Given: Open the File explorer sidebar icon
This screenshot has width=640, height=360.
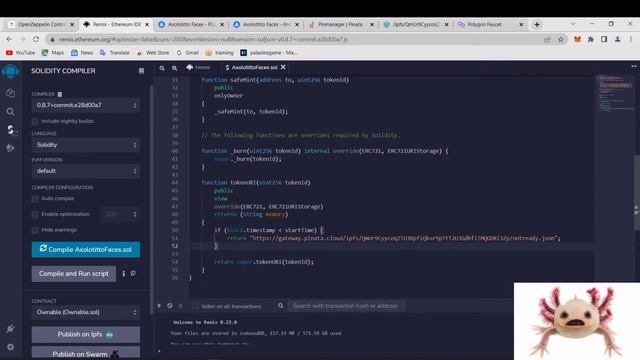Looking at the screenshot, I should [x=11, y=93].
